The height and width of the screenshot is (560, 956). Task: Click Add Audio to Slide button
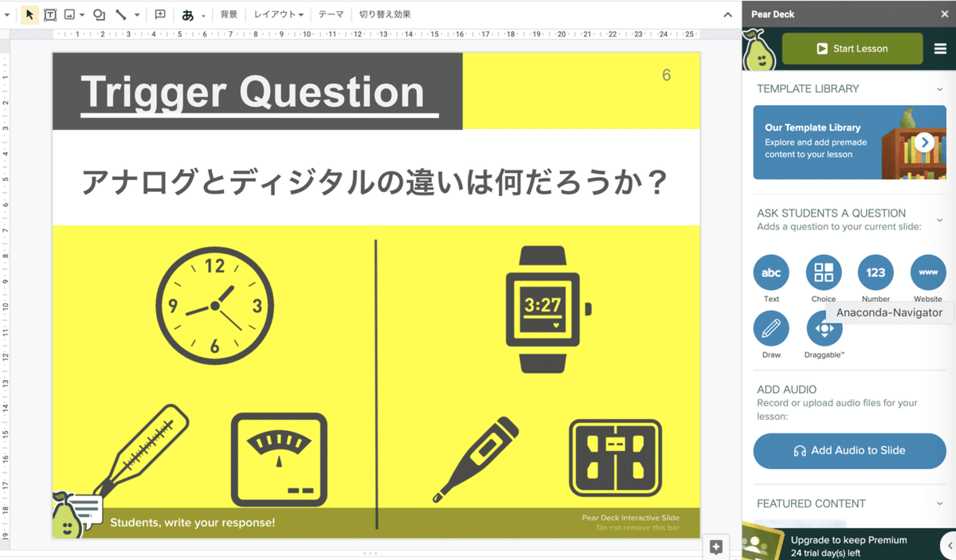(849, 450)
